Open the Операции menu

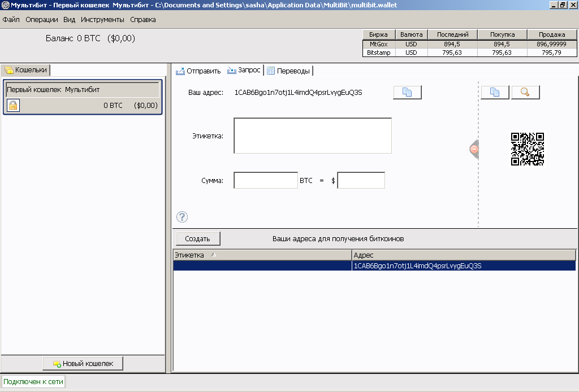click(42, 20)
